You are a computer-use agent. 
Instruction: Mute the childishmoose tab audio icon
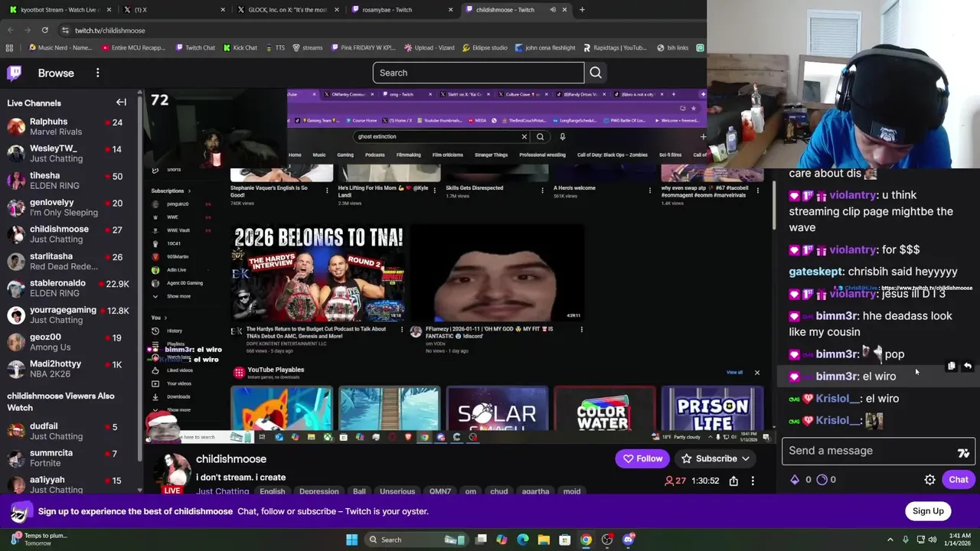click(553, 10)
